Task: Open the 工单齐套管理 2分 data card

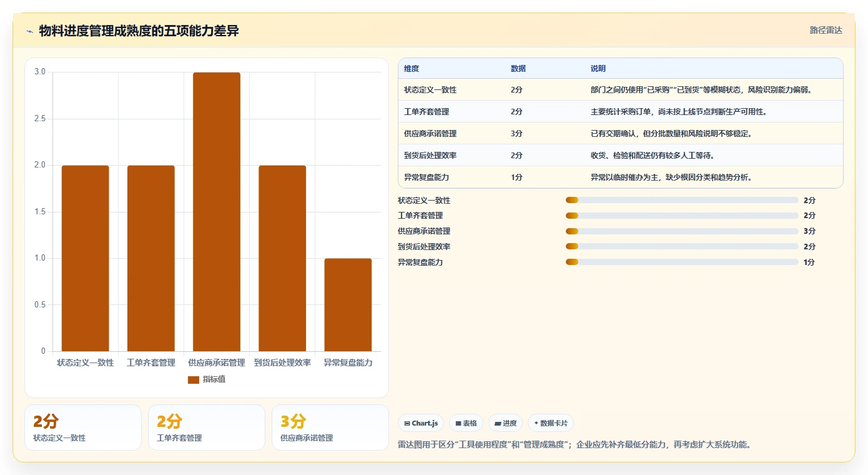Action: click(x=207, y=427)
